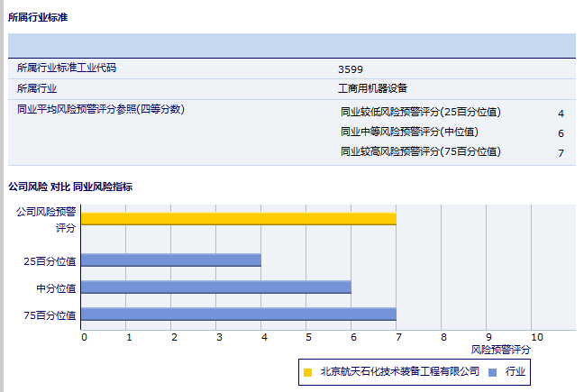Select the 同业平均风险预警评分参照(四等分数) label
The width and height of the screenshot is (584, 392).
[101, 109]
